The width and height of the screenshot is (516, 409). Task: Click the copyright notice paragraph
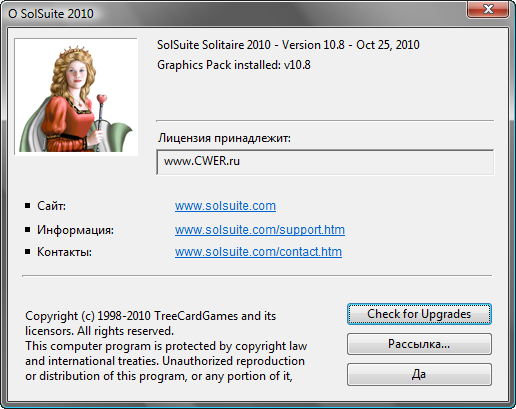pyautogui.click(x=166, y=346)
